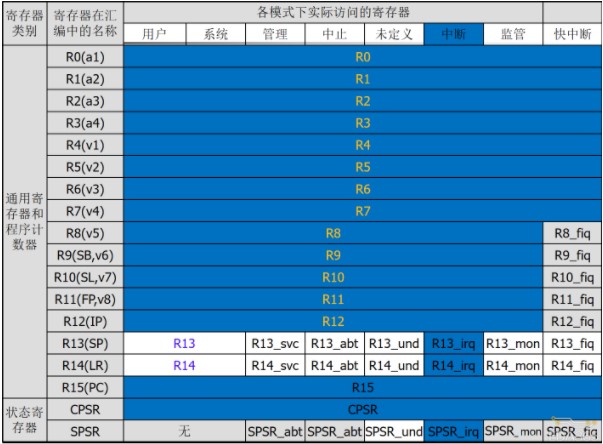Click the R9(SB,v6) register name cell
The image size is (603, 444).
[x=85, y=255]
